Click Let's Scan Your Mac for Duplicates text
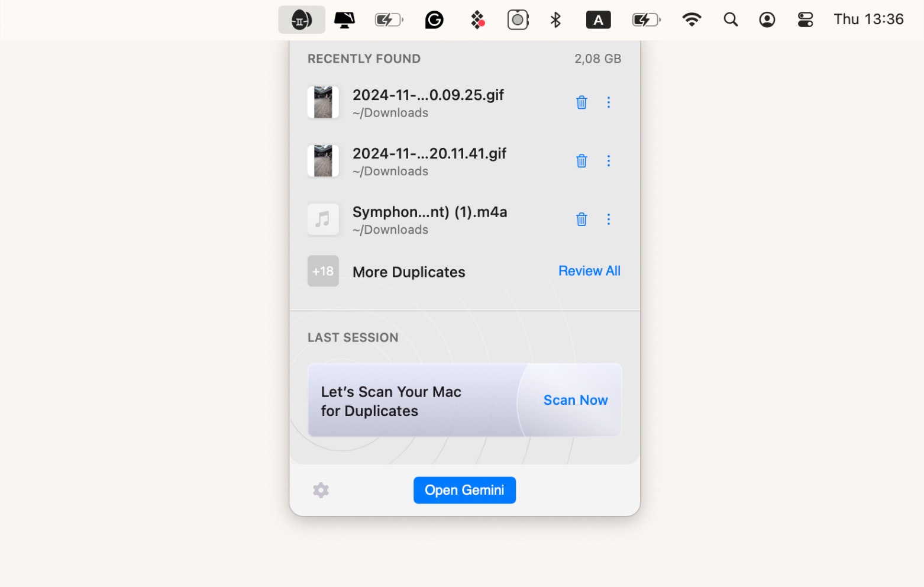The height and width of the screenshot is (587, 924). pos(391,401)
